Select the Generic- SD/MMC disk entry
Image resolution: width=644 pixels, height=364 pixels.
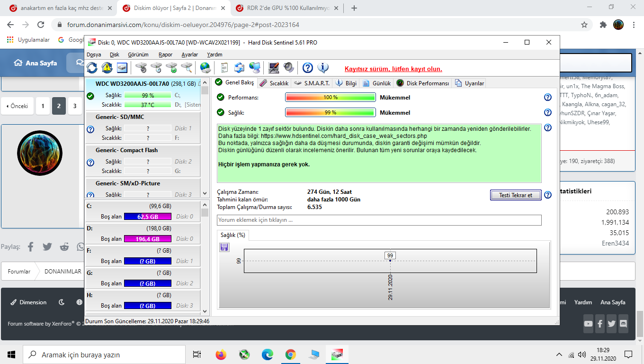click(x=143, y=127)
